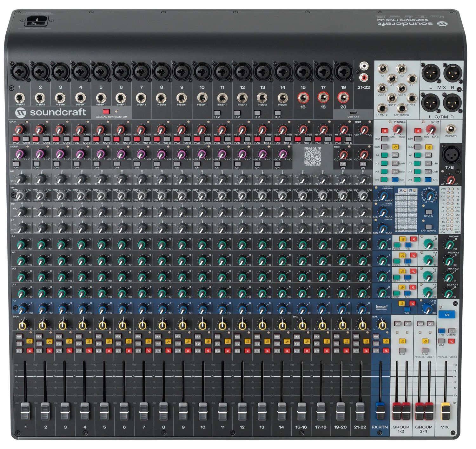
Task: Click the PHONES level knob
Action: (x=397, y=129)
